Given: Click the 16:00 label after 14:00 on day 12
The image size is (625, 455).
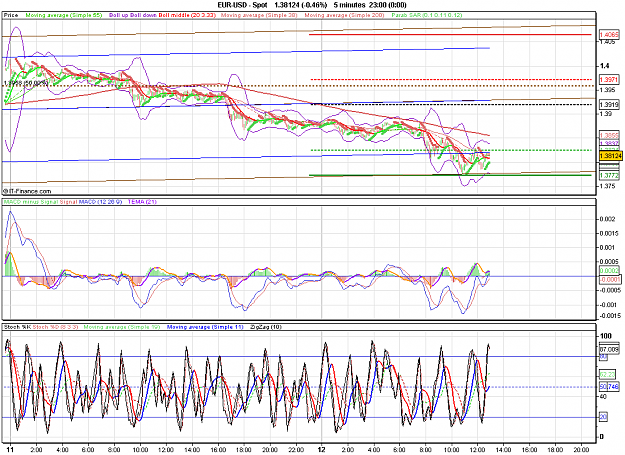Looking at the screenshot, I should point(530,450).
